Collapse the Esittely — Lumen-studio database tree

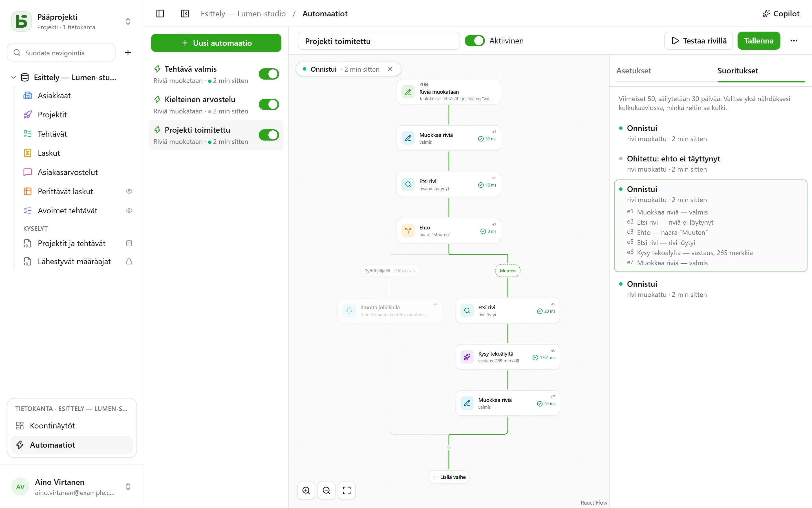(14, 77)
